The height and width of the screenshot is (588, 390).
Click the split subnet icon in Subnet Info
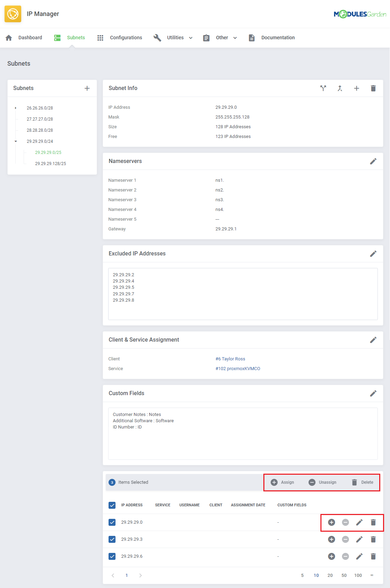pyautogui.click(x=323, y=88)
